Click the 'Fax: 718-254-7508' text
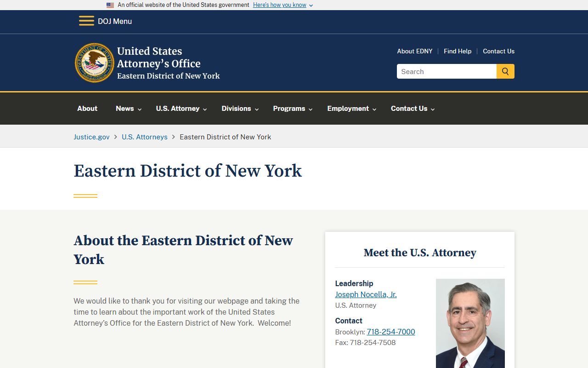 coord(365,343)
